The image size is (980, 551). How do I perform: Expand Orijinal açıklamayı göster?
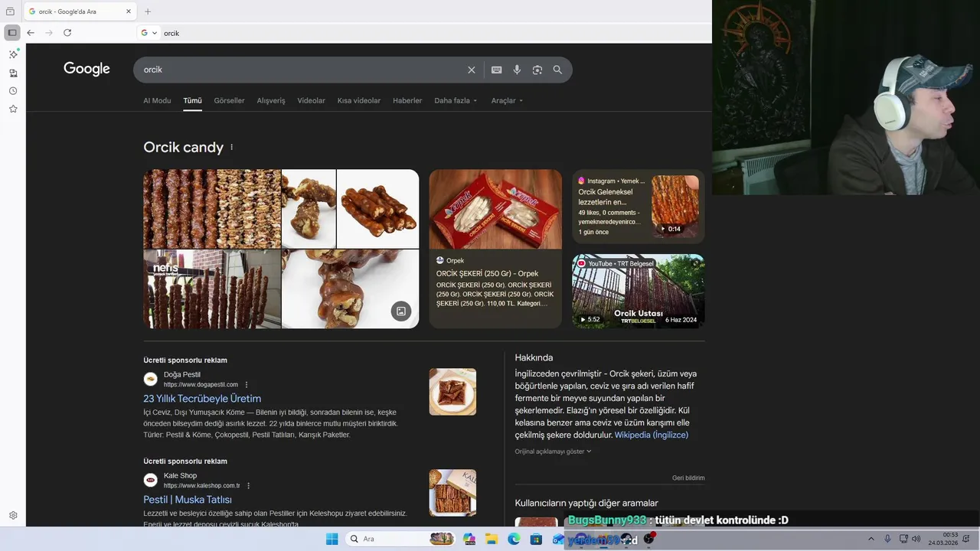pyautogui.click(x=553, y=452)
